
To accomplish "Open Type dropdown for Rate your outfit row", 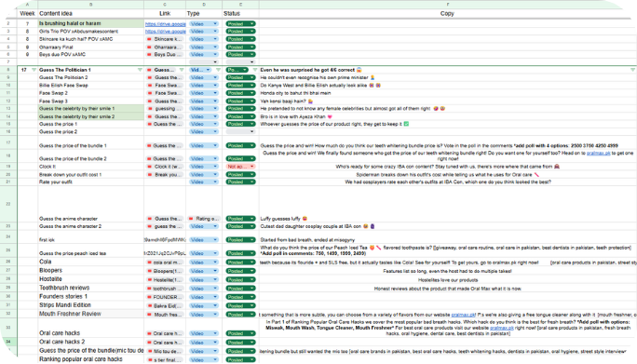I will [x=204, y=182].
